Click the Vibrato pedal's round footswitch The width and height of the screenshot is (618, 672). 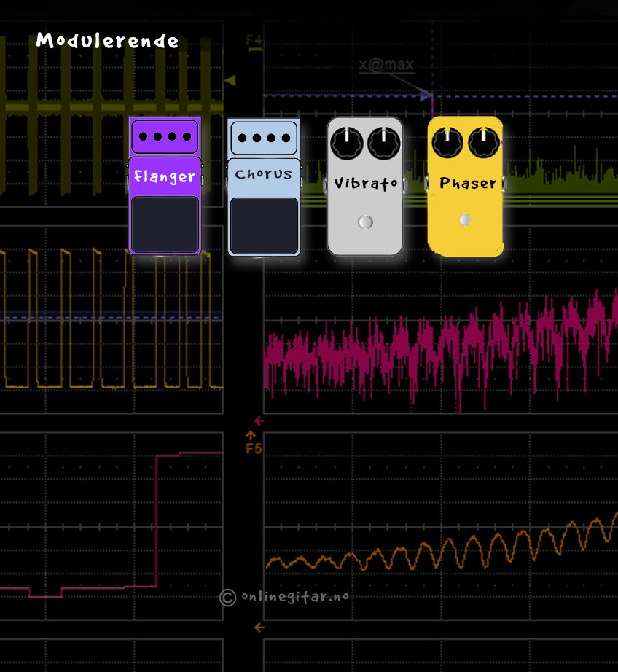pos(365,222)
